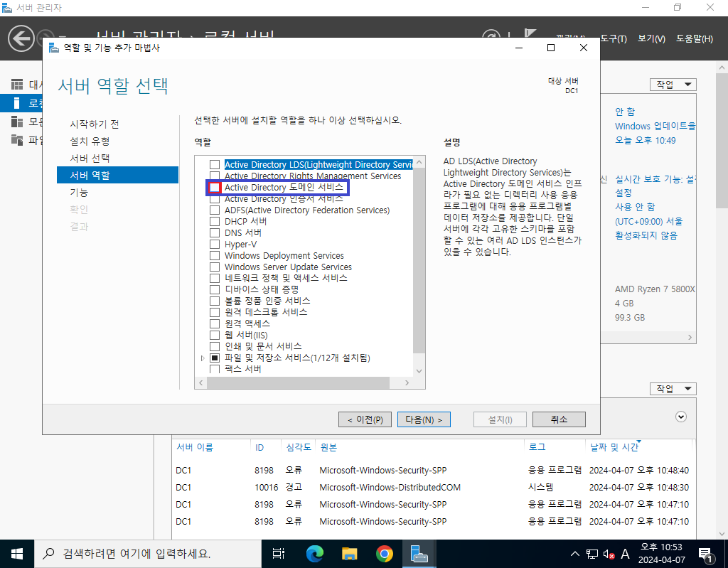Tick the DNS 서버 checkbox
The height and width of the screenshot is (568, 728).
pos(215,232)
